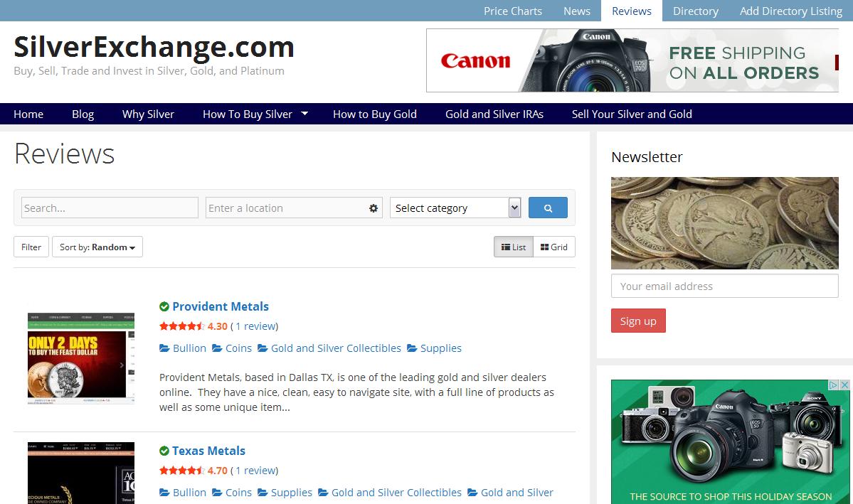Go to Home menu item
Image resolution: width=853 pixels, height=504 pixels.
pyautogui.click(x=28, y=114)
